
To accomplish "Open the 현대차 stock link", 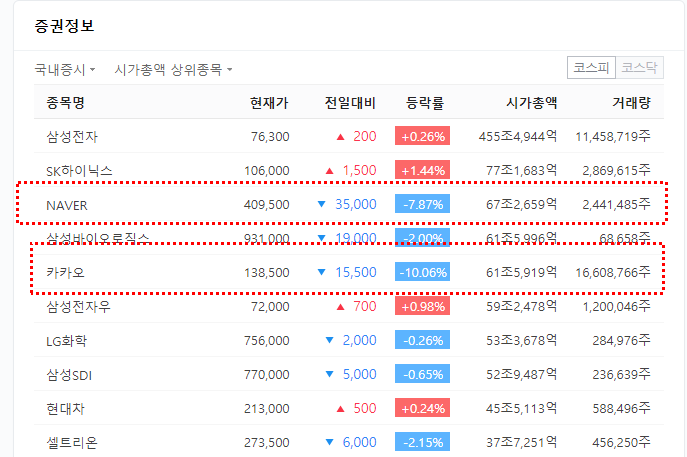I will (65, 408).
